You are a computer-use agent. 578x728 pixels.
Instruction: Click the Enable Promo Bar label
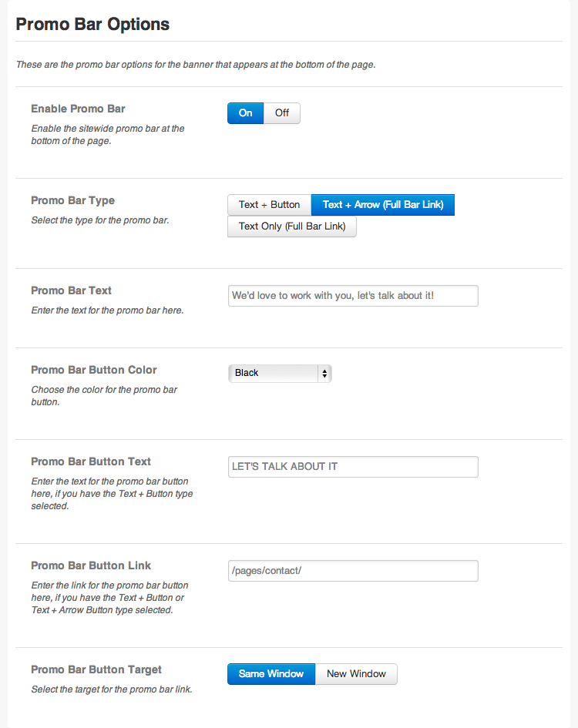[78, 109]
